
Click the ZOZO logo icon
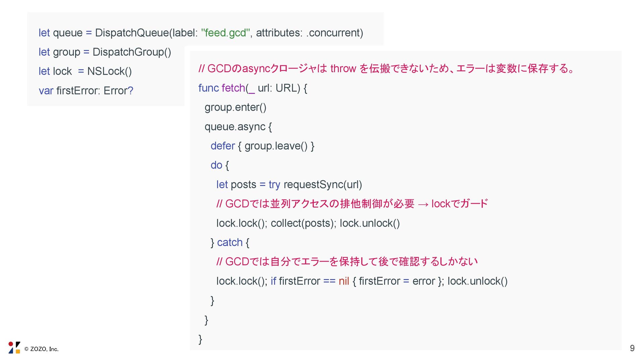click(14, 348)
